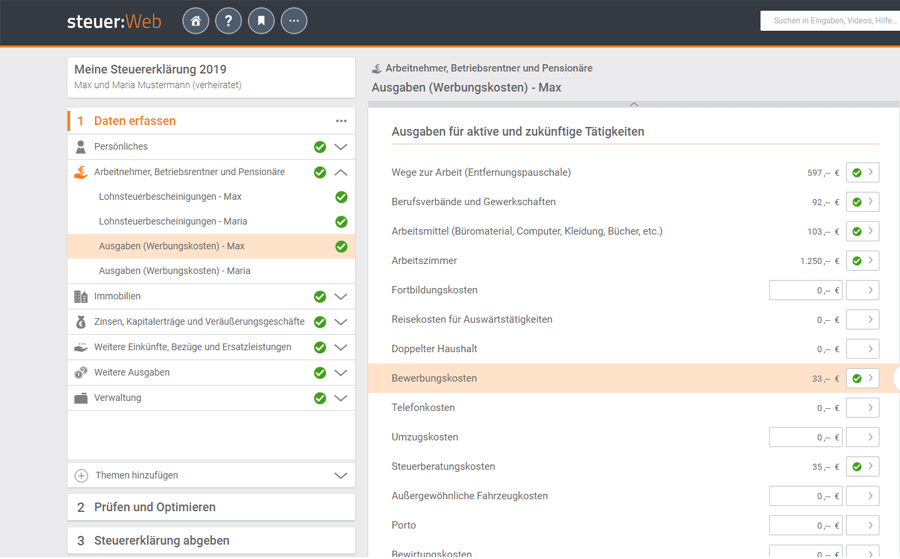
Task: Click the Weitere Einkünfte hand icon
Action: tap(81, 347)
